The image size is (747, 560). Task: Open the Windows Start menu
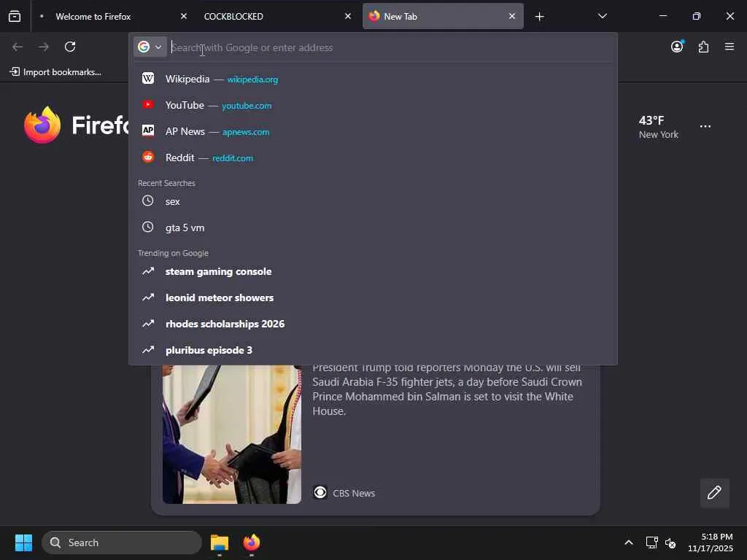pyautogui.click(x=23, y=542)
